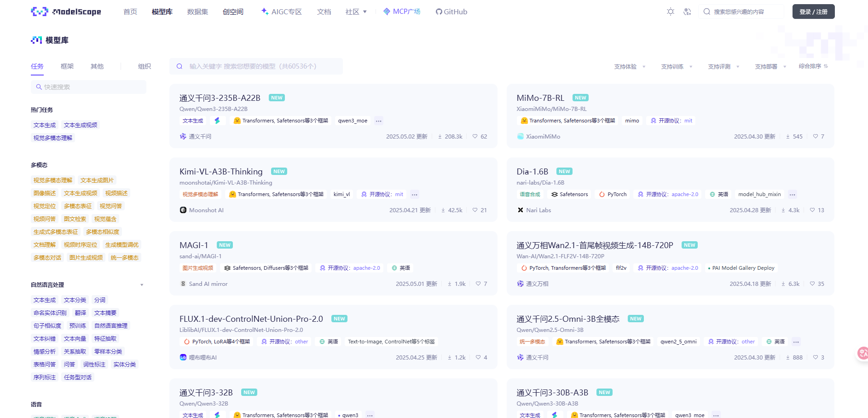Switch language with the translate icon
868x418 pixels.
tap(687, 12)
